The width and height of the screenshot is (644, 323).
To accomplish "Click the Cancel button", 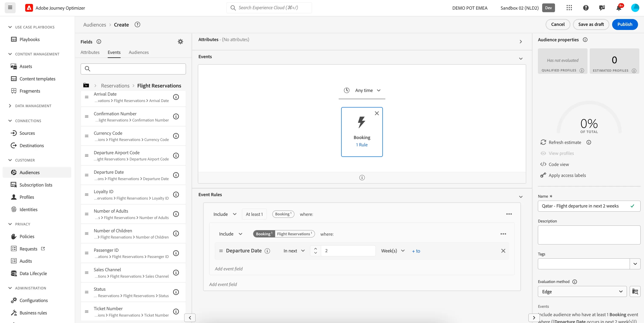I will (558, 24).
